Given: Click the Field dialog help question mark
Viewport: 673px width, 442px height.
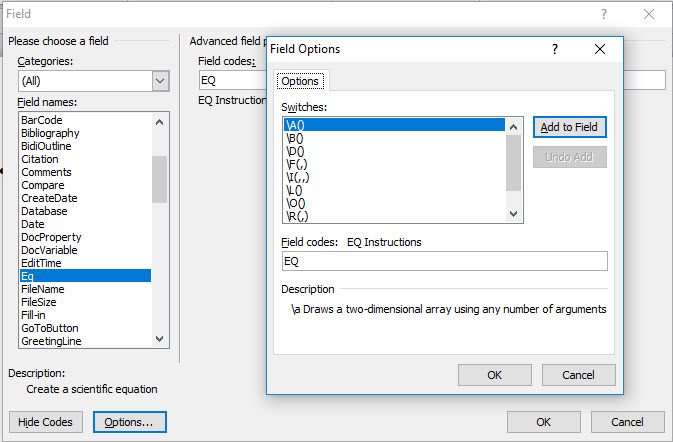Looking at the screenshot, I should tap(604, 14).
